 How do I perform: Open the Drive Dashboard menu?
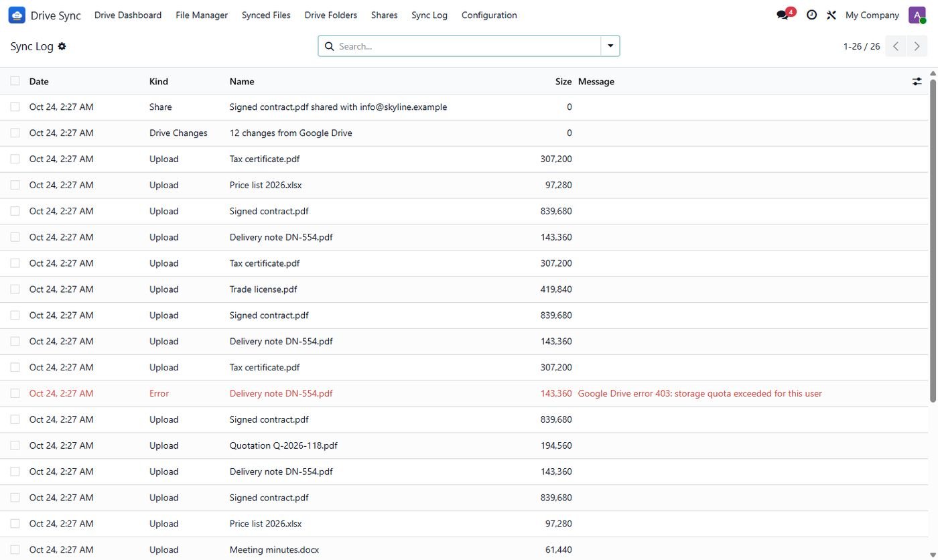click(128, 15)
